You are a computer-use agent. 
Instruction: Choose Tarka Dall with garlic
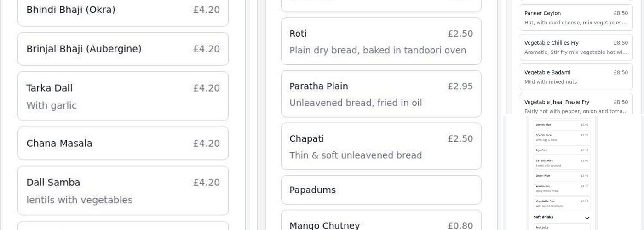(123, 96)
